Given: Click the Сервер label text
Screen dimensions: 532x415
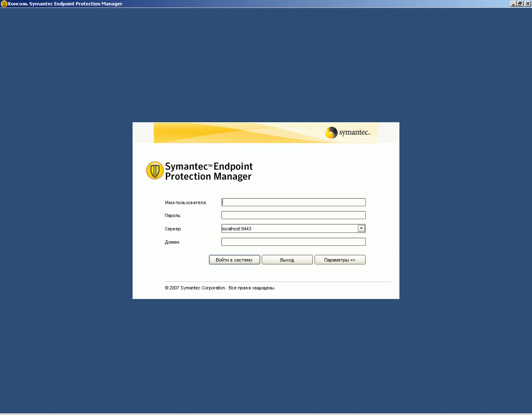Looking at the screenshot, I should pyautogui.click(x=173, y=229).
